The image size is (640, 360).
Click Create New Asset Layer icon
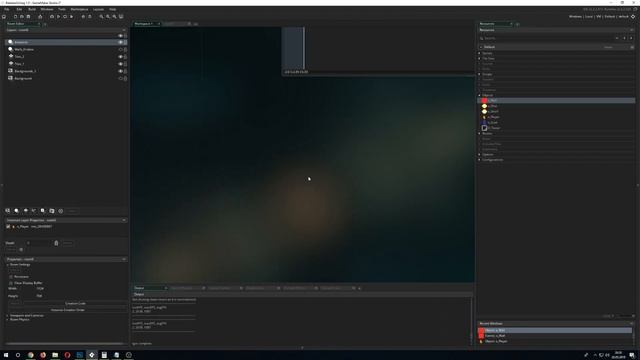pos(42,211)
